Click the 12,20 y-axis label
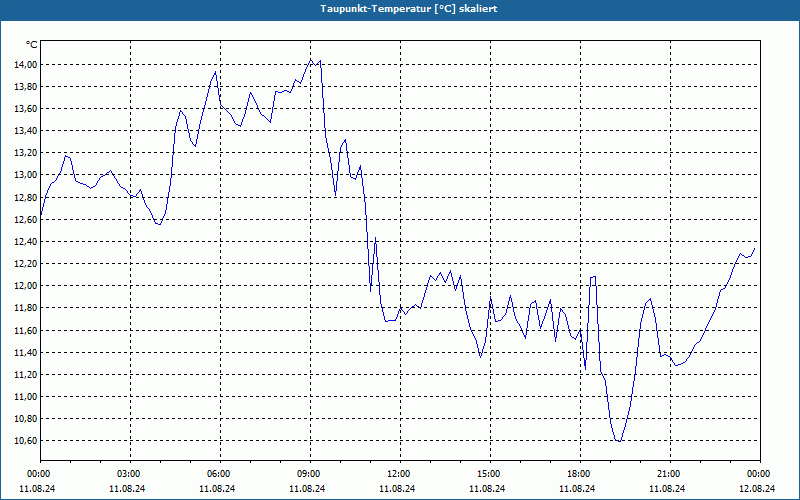 click(x=28, y=263)
